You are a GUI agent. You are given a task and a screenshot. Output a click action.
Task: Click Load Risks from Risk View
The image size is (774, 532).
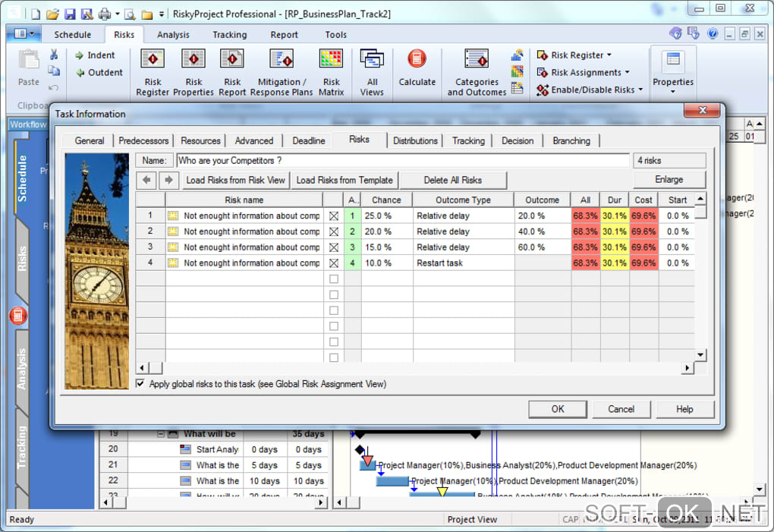[x=235, y=180]
